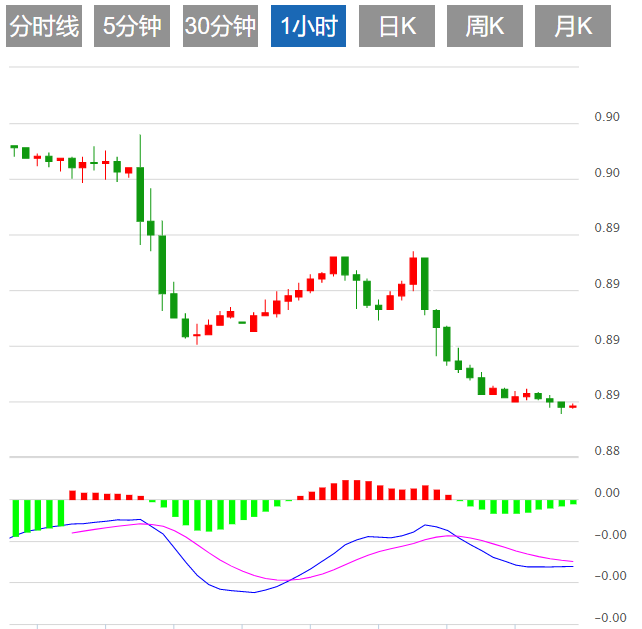This screenshot has width=642, height=629.
Task: Switch to the 周K weekly chart tab
Action: [485, 26]
